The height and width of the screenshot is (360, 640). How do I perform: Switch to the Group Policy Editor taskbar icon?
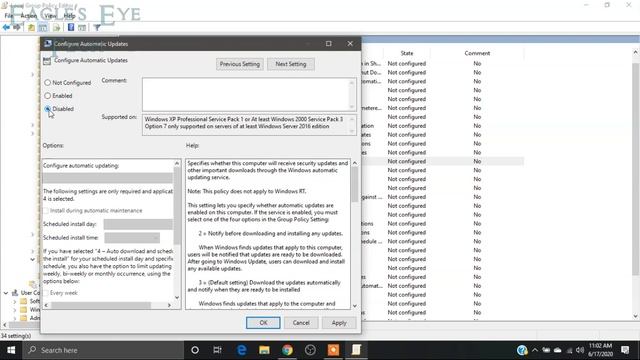coord(356,350)
